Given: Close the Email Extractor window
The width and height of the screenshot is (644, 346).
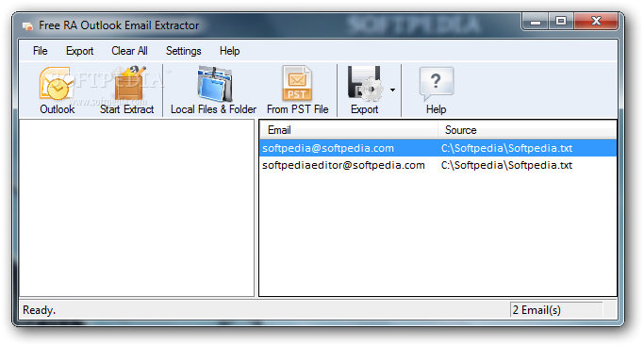Looking at the screenshot, I should (x=596, y=22).
